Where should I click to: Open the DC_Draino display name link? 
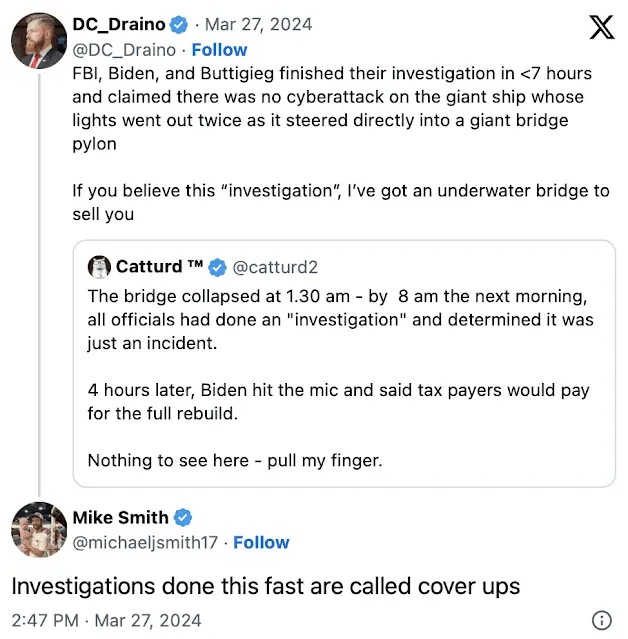point(118,25)
